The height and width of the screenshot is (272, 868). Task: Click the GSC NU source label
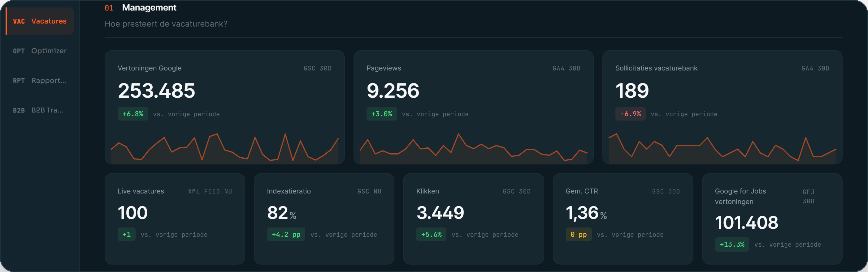(369, 191)
